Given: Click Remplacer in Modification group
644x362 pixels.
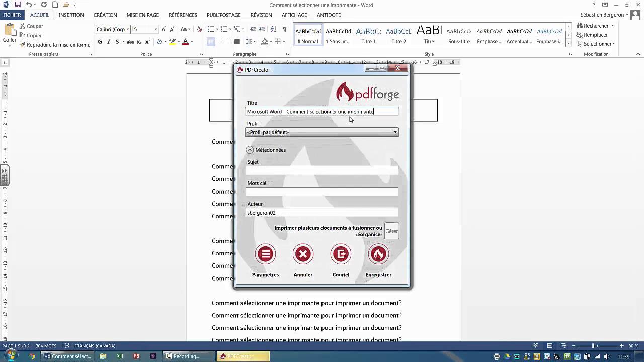Looking at the screenshot, I should [592, 35].
